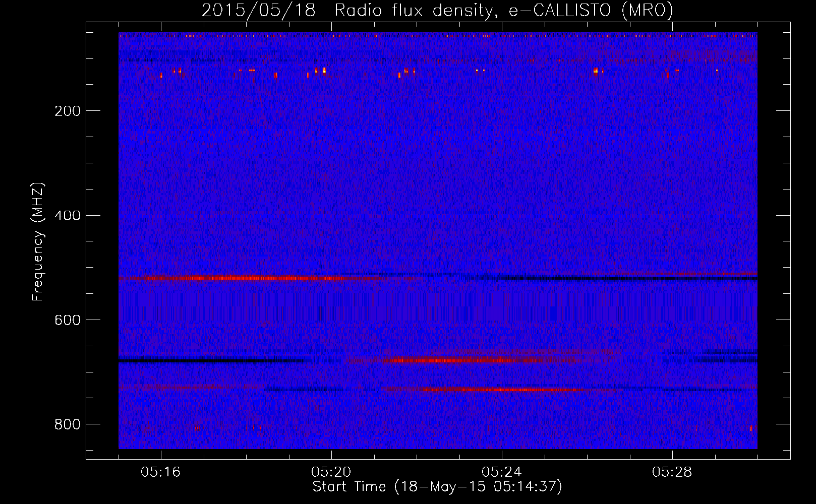Click the 400 frequency tick label
Screen dimensions: 816x504
pos(68,216)
